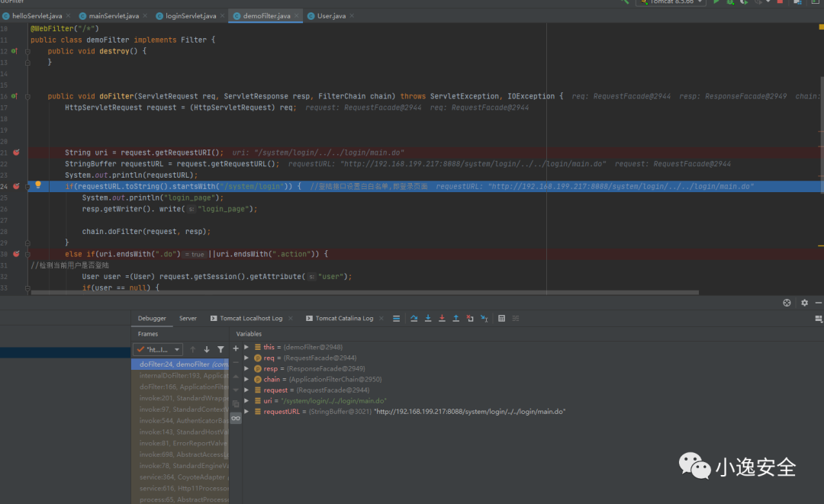
Task: Close the Tomcat Localhost Log tab
Action: [290, 318]
